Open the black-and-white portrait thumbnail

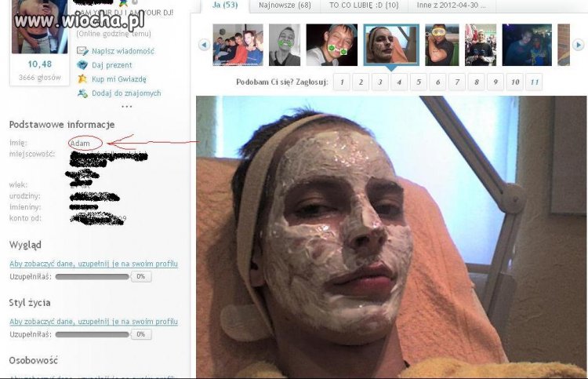[x=285, y=45]
